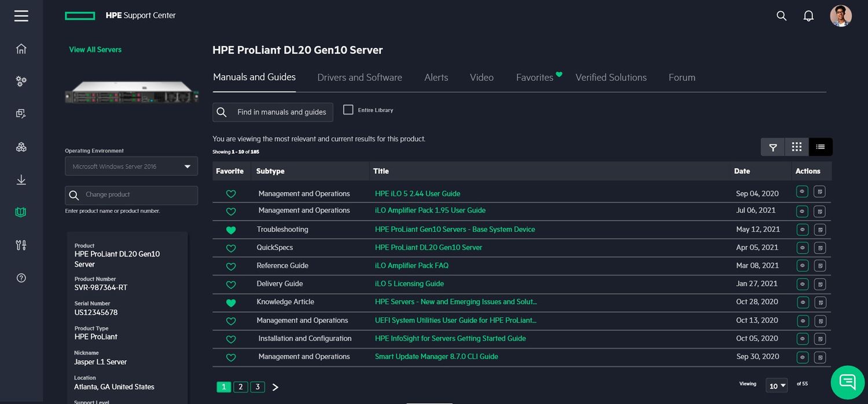868x404 pixels.
Task: Open document action for Smart Update Manager CLI Guide
Action: (819, 357)
